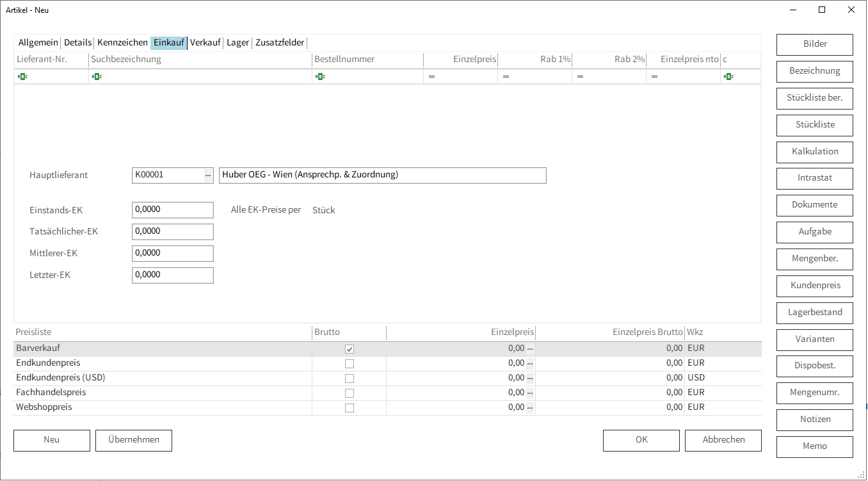The image size is (868, 481).
Task: Click the Dispobest. button
Action: tap(815, 366)
